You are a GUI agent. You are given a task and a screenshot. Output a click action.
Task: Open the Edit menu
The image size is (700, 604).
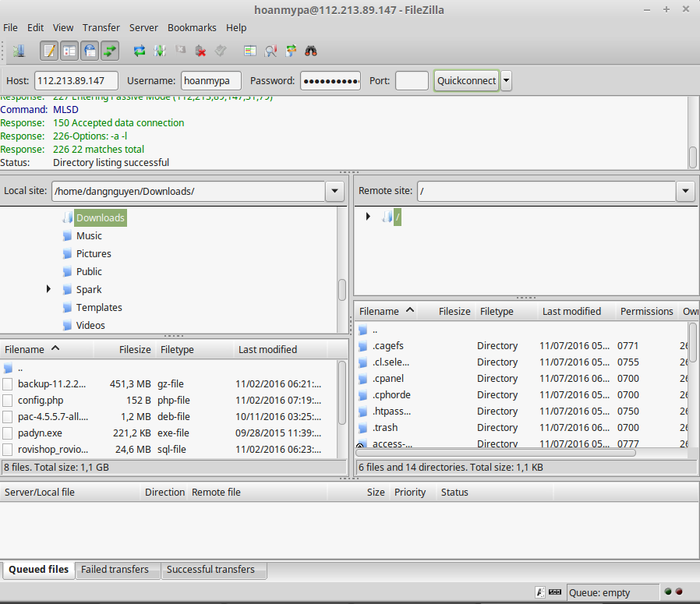pyautogui.click(x=35, y=28)
